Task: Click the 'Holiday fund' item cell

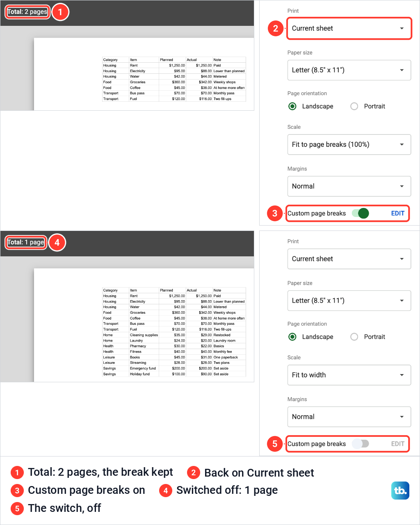Action: click(144, 374)
